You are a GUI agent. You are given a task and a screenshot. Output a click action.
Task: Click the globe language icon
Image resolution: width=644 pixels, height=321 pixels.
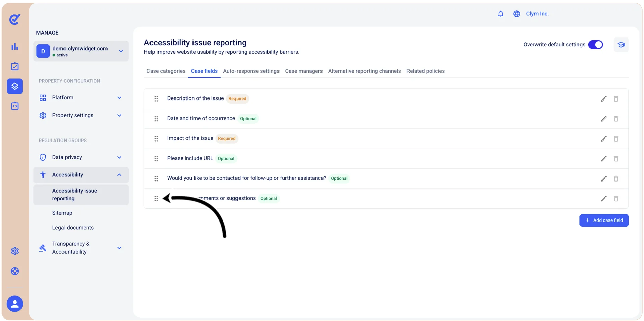(x=516, y=14)
